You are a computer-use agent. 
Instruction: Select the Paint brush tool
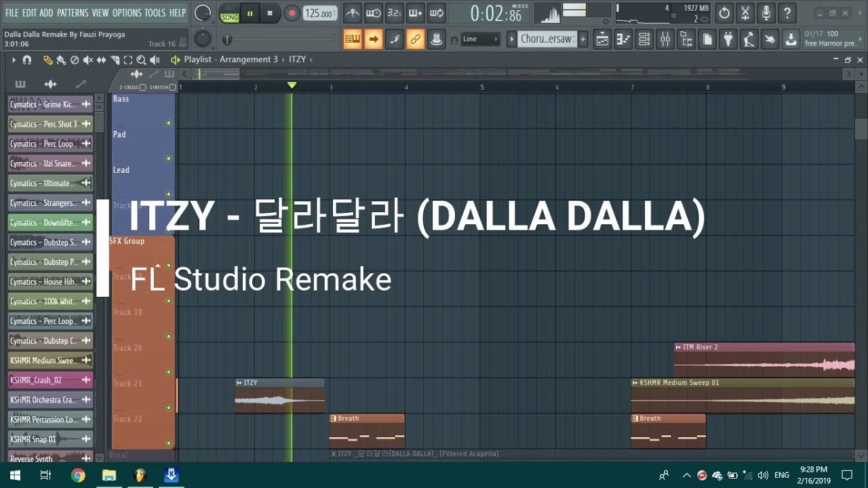pyautogui.click(x=61, y=60)
